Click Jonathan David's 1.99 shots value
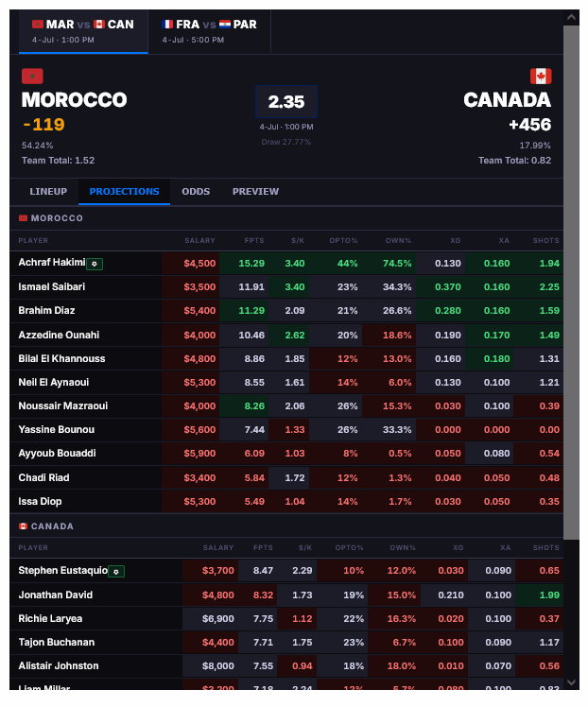The height and width of the screenshot is (707, 588). (x=549, y=595)
